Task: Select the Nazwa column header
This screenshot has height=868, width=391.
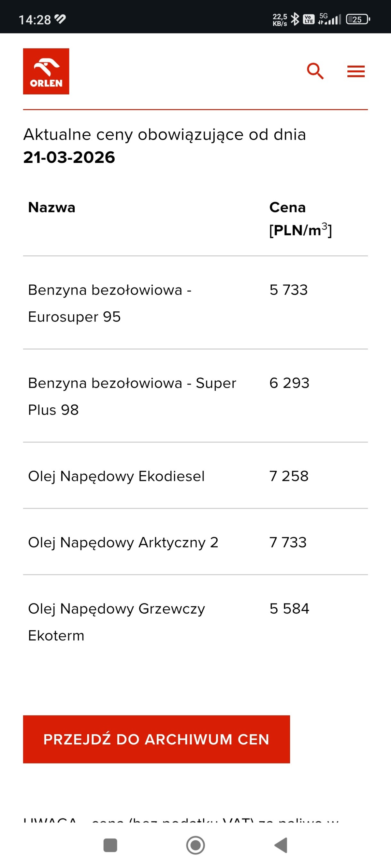Action: (51, 208)
